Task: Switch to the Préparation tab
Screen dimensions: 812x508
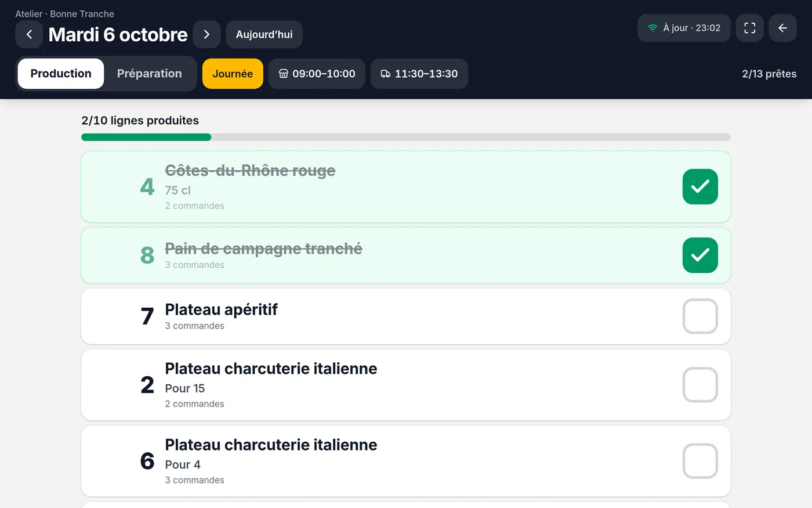Action: (x=149, y=74)
